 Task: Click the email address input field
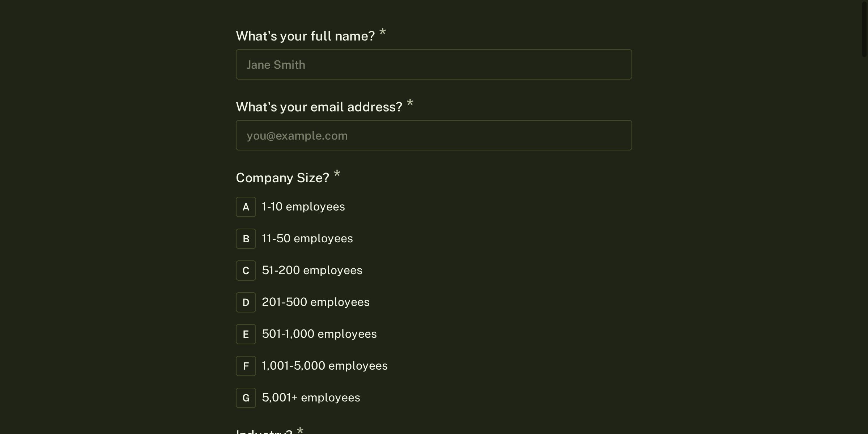pos(433,135)
